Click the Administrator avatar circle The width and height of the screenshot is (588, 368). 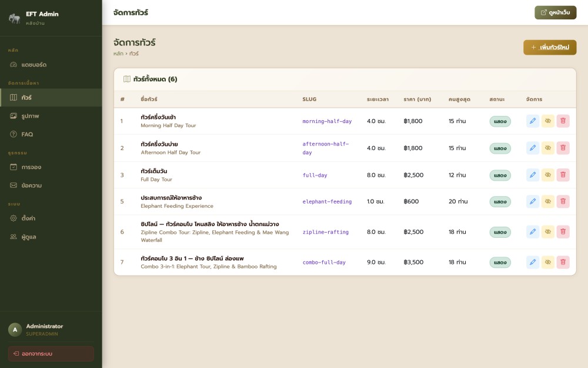click(15, 330)
